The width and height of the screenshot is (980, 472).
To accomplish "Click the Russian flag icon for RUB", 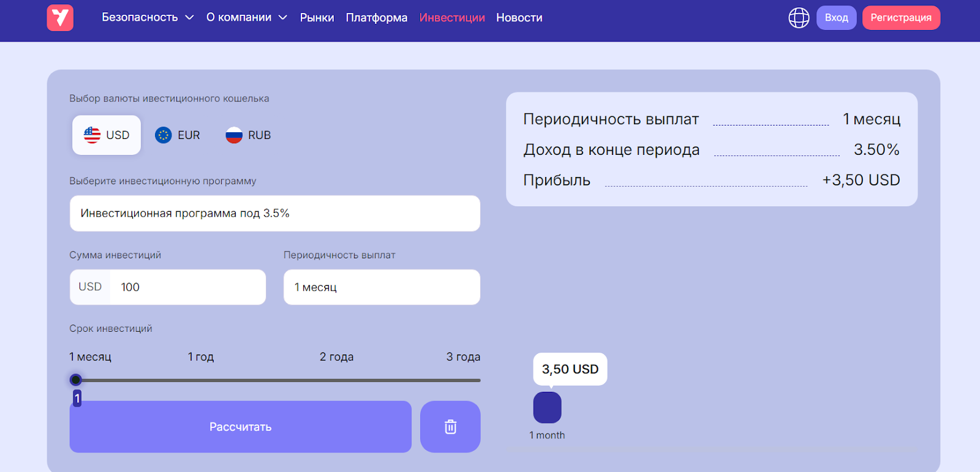I will 234,135.
